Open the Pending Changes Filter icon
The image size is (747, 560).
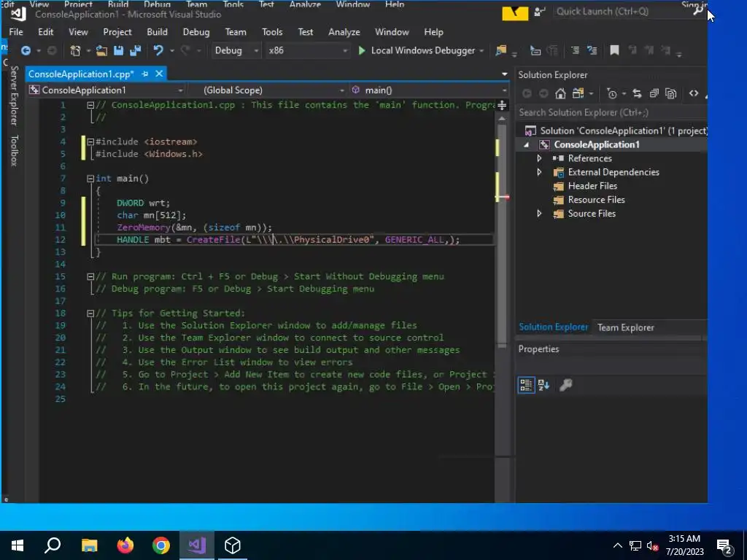(x=612, y=93)
